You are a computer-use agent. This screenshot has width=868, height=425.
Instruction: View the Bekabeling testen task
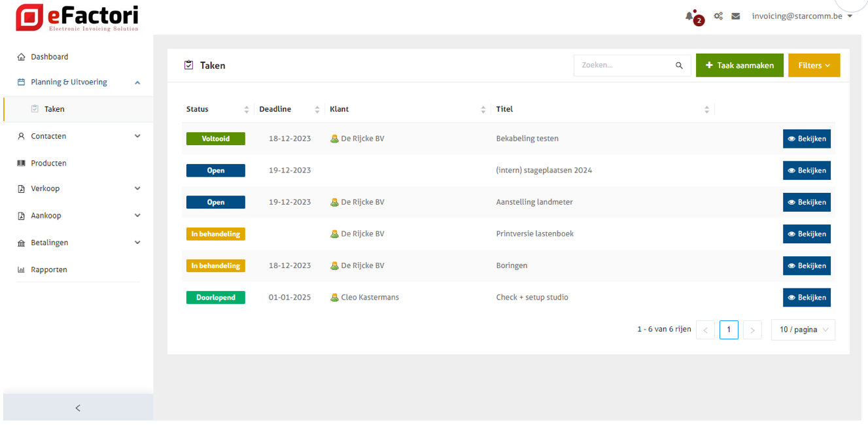807,139
